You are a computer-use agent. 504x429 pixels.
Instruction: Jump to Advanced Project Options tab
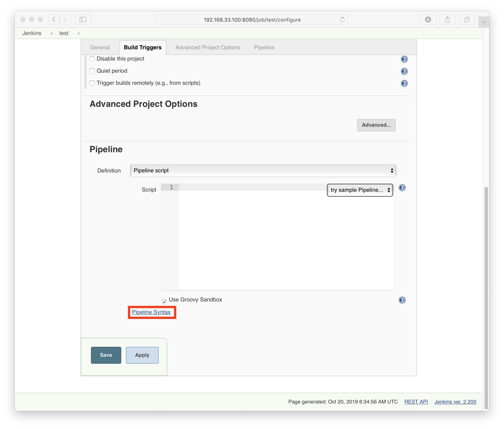(x=208, y=47)
